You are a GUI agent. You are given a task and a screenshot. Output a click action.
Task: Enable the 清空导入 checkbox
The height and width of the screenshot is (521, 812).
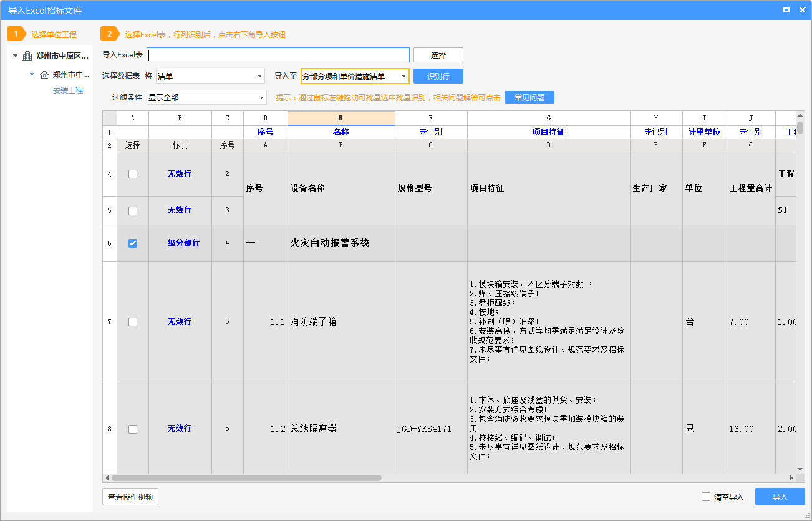(706, 497)
